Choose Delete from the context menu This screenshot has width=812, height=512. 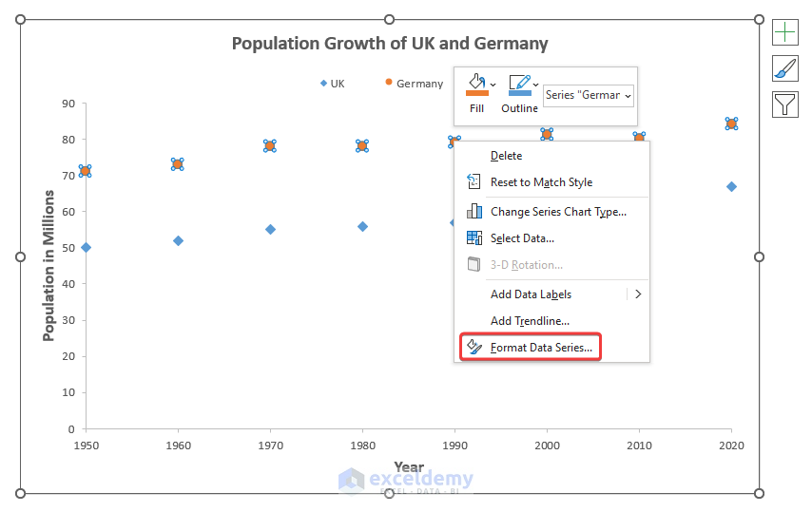coord(506,156)
